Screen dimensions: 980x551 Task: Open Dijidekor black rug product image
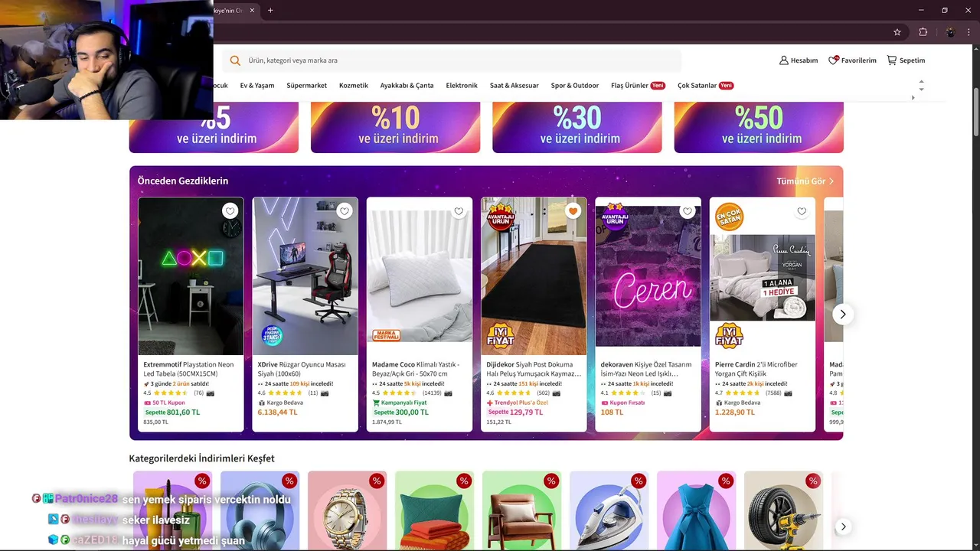[534, 276]
